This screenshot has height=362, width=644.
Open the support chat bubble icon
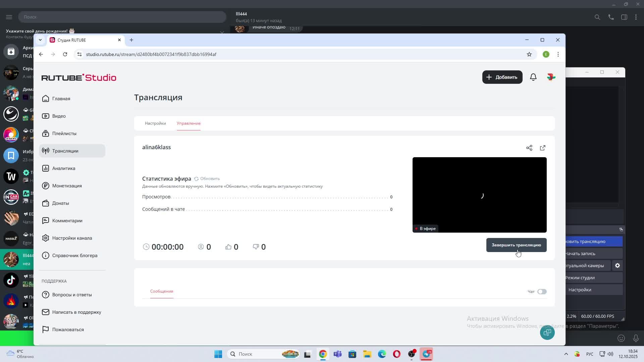[547, 333]
